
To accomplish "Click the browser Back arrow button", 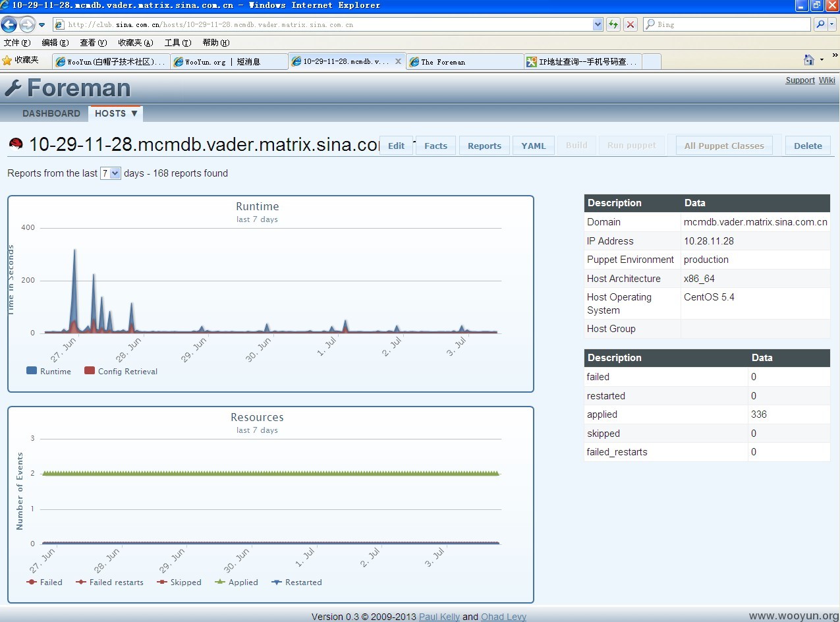I will coord(9,24).
